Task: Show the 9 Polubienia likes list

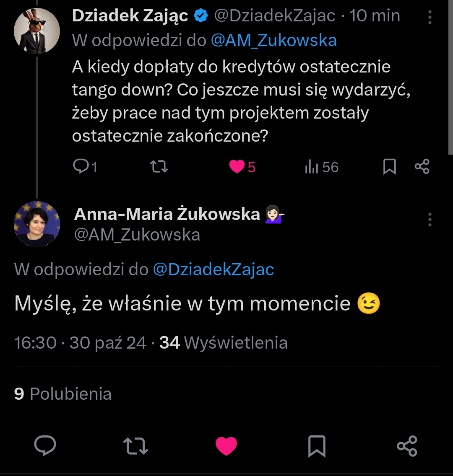Action: (x=63, y=394)
